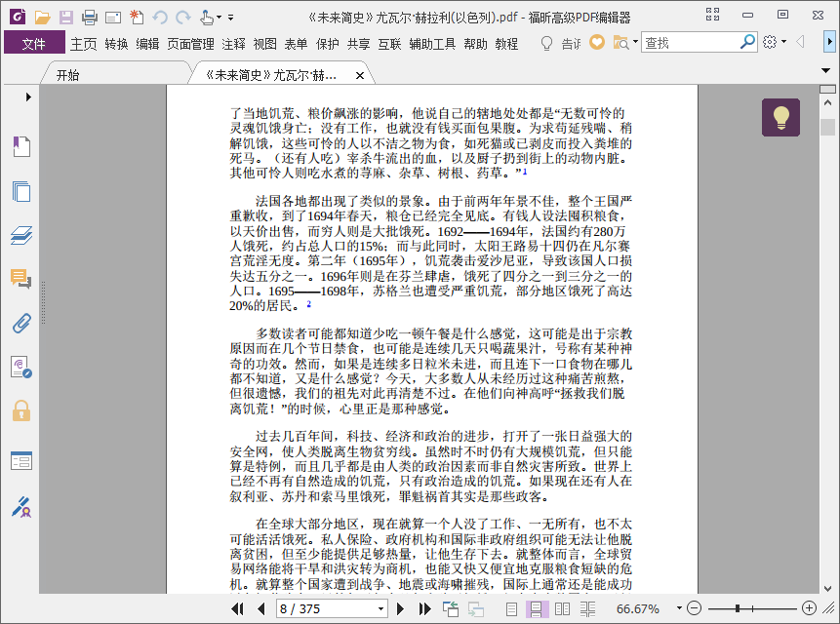Screen dimensions: 840x624
Task: Expand the left navigation panel arrow
Action: (28, 97)
